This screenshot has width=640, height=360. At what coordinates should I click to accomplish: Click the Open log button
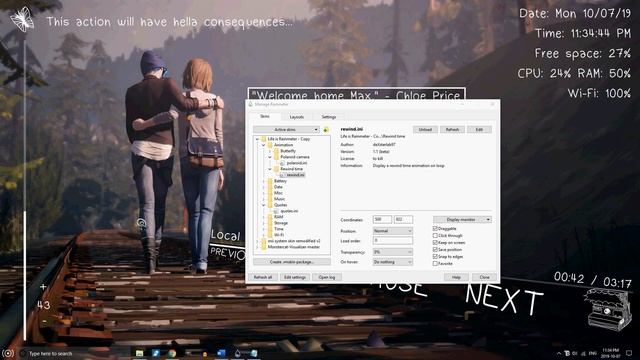(327, 277)
